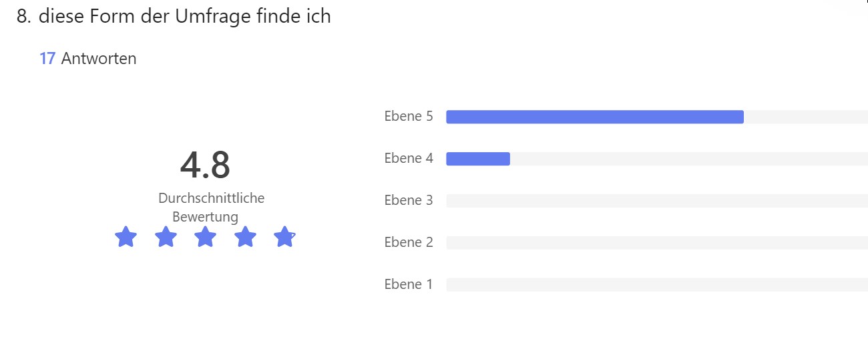The height and width of the screenshot is (363, 868).
Task: Click the first rating star
Action: 126,237
